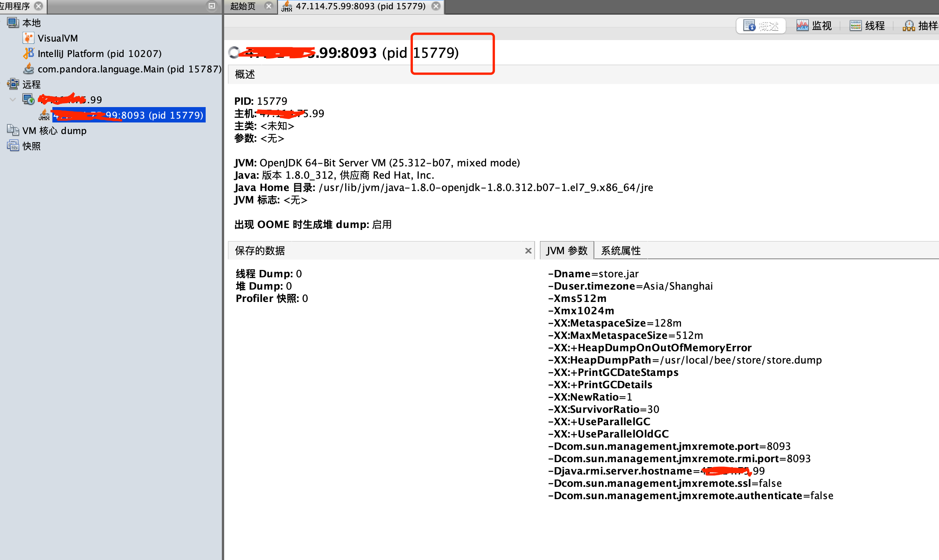The height and width of the screenshot is (560, 939).
Task: Collapse the remote host .99 tree node
Action: tap(13, 100)
